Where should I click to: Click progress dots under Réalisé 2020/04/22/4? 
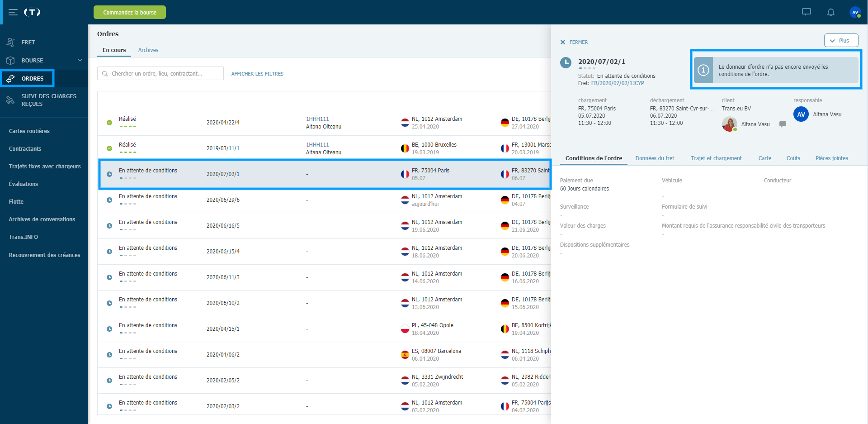tap(127, 127)
